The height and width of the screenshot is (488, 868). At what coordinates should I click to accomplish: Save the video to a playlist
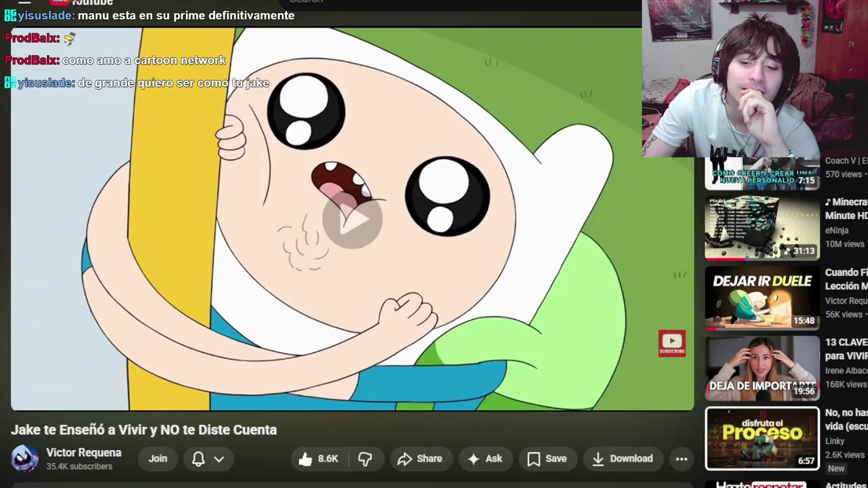(x=547, y=459)
